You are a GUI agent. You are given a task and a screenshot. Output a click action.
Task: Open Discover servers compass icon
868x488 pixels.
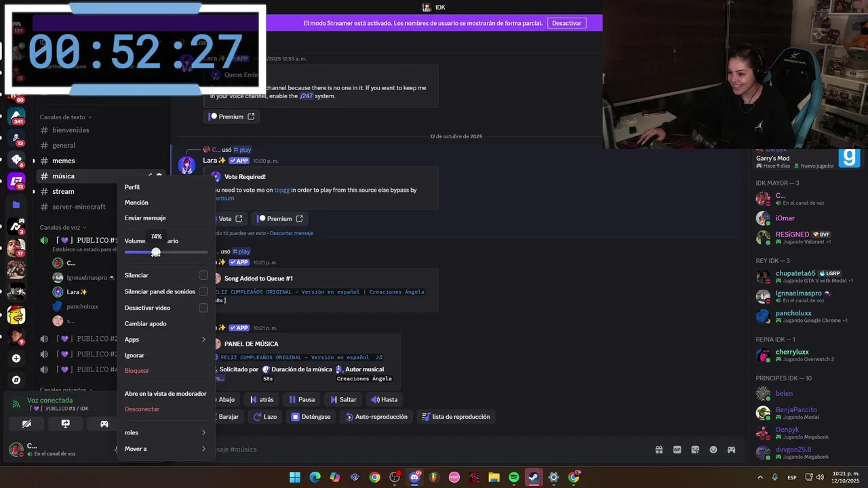tap(16, 380)
